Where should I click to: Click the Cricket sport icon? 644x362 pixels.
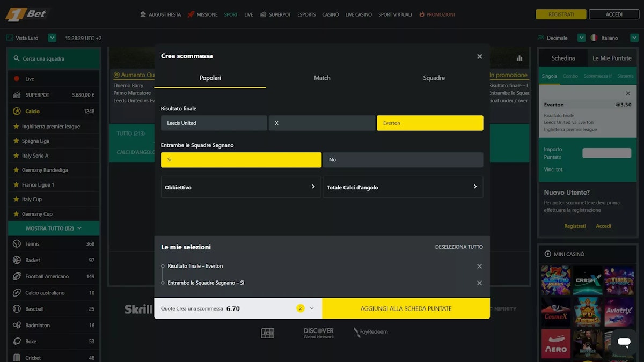(x=17, y=358)
